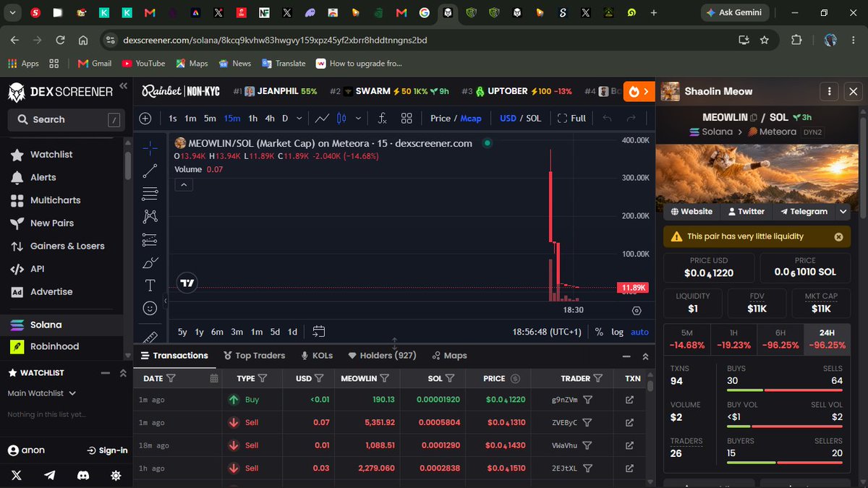Select the ruler measure tool

(x=150, y=336)
